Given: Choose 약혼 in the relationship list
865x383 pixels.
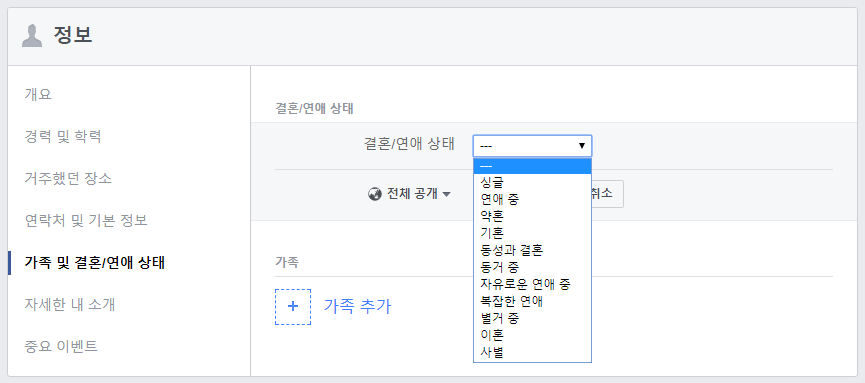Looking at the screenshot, I should point(532,215).
